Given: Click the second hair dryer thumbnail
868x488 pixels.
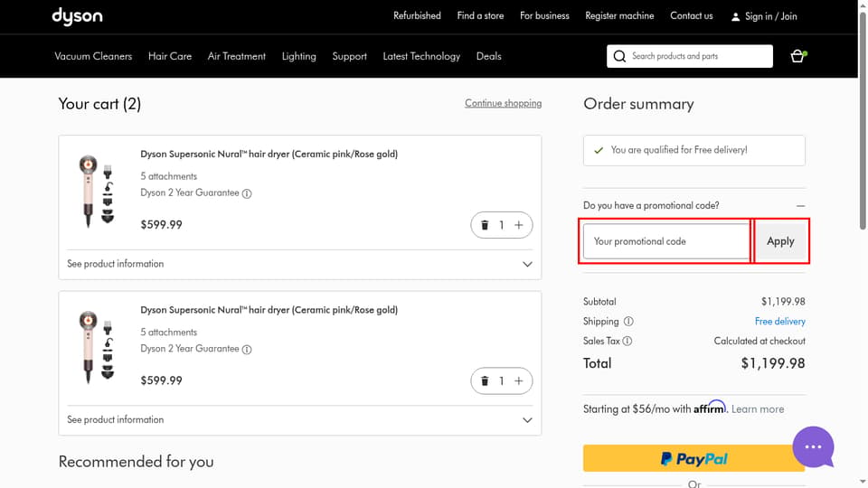Looking at the screenshot, I should [x=97, y=347].
